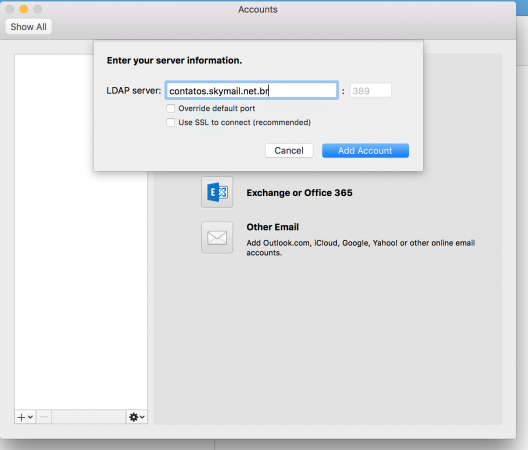Click the Show All button
528x450 pixels.
[x=29, y=27]
